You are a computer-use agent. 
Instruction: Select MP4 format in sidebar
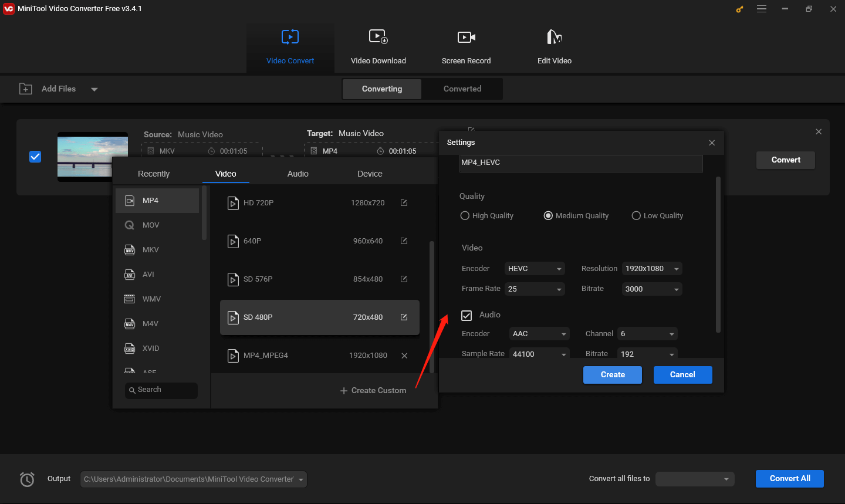pos(157,201)
